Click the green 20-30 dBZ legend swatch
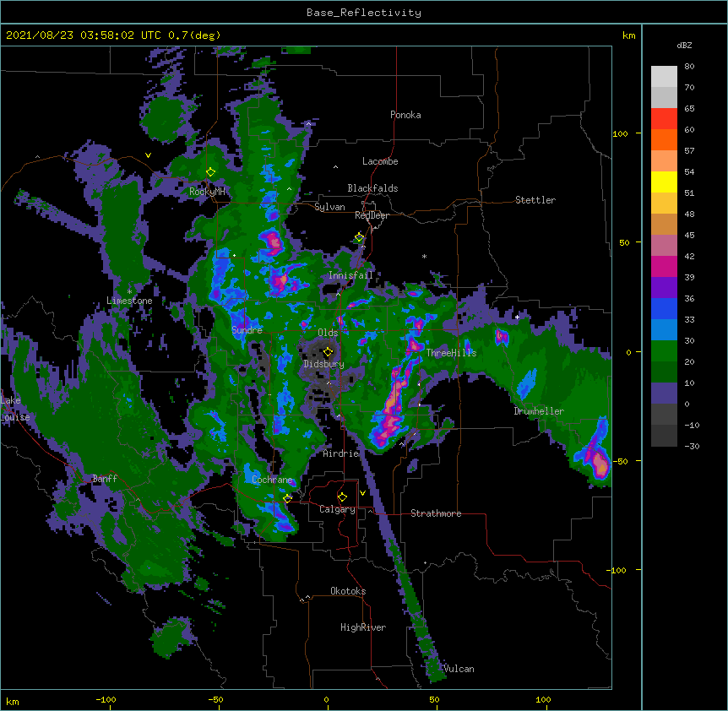The image size is (728, 711). pos(664,351)
